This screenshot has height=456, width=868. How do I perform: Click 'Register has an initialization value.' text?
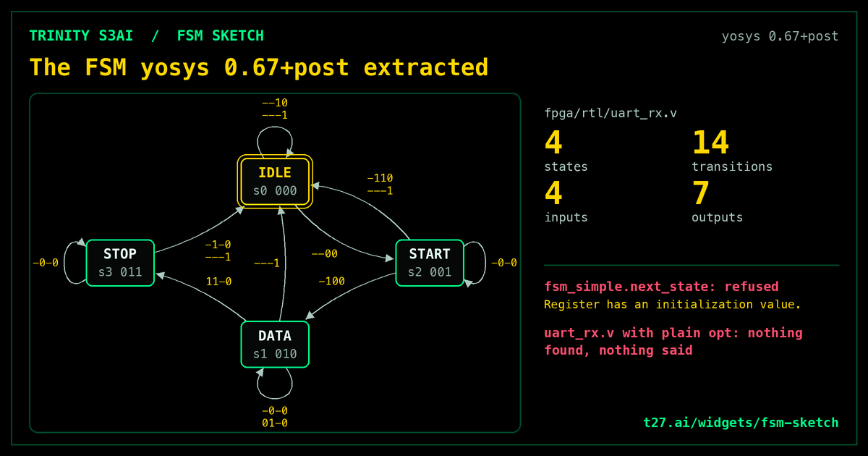pyautogui.click(x=673, y=305)
